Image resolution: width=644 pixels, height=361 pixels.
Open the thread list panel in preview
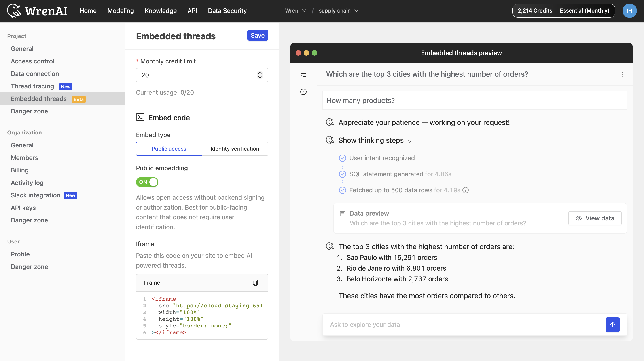tap(303, 76)
